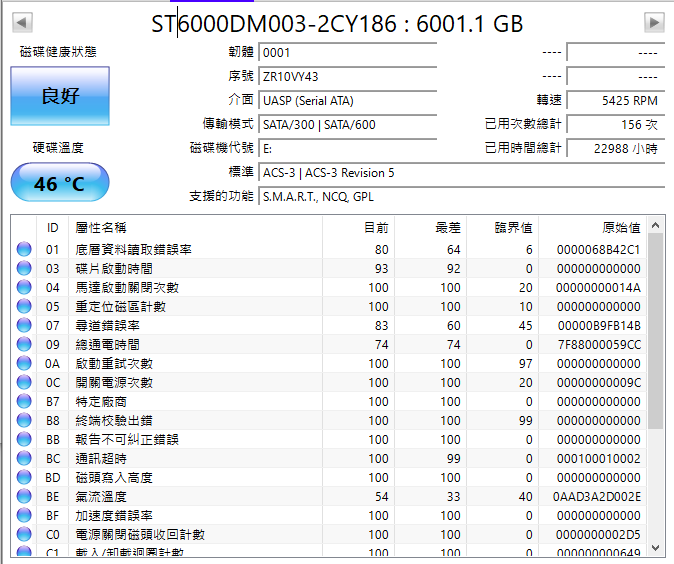Click status circle icon for attribute BF
The height and width of the screenshot is (564, 674).
coord(24,515)
